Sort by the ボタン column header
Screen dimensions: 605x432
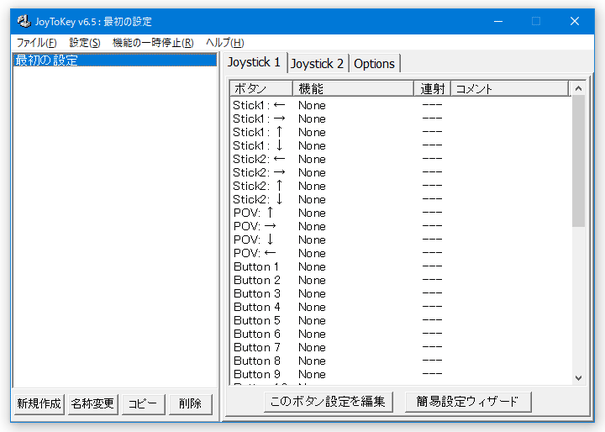click(261, 89)
